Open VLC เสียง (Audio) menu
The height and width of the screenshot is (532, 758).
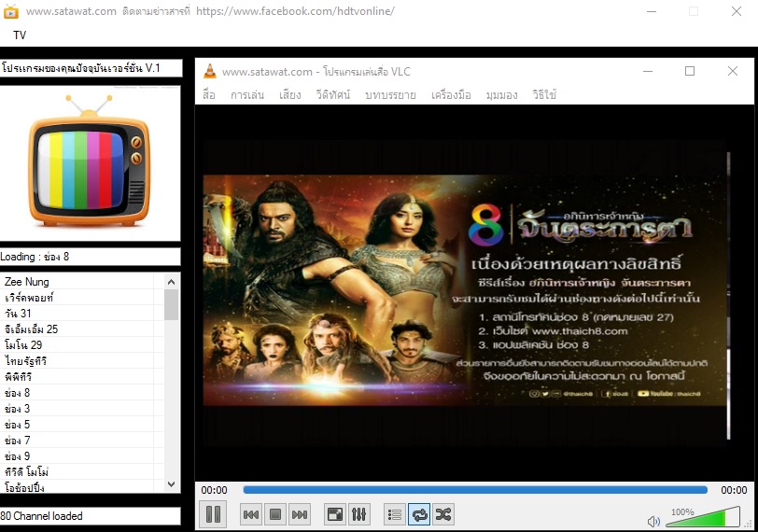(290, 94)
